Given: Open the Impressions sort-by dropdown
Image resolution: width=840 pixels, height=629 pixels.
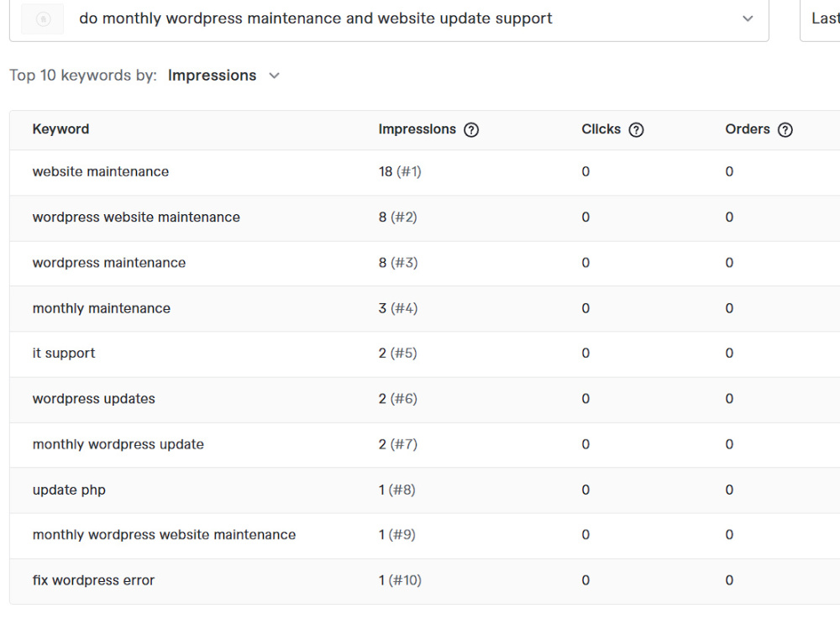Looking at the screenshot, I should point(223,76).
